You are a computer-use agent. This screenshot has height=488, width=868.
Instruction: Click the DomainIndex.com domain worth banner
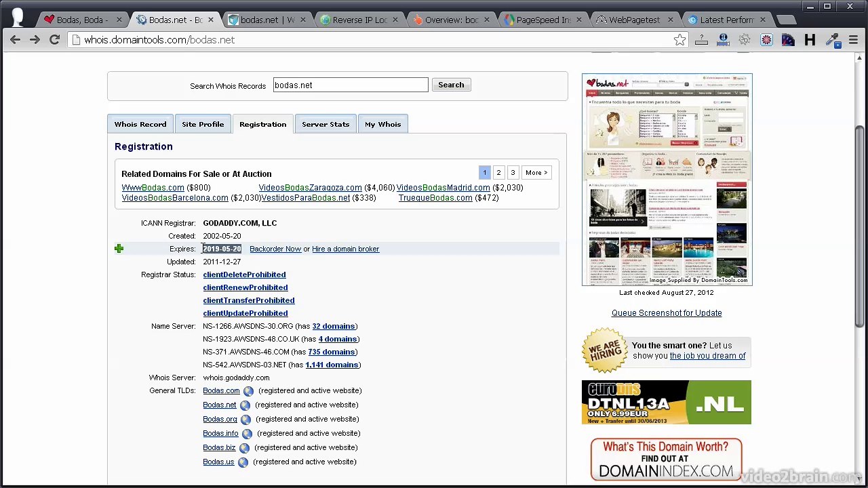point(666,459)
